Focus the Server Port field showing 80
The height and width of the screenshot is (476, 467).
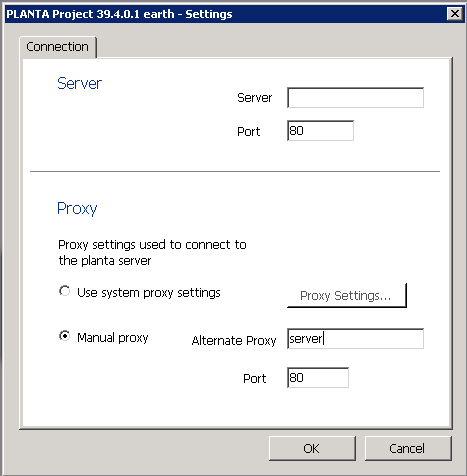tap(320, 131)
